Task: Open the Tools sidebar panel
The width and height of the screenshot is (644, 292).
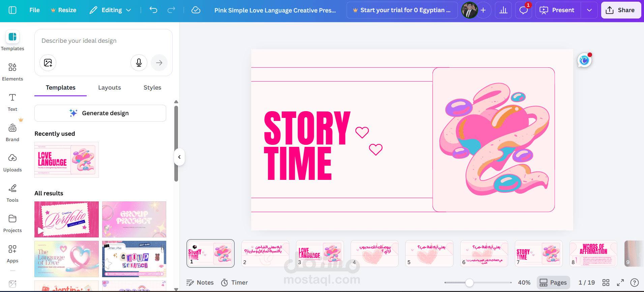Action: tap(12, 193)
